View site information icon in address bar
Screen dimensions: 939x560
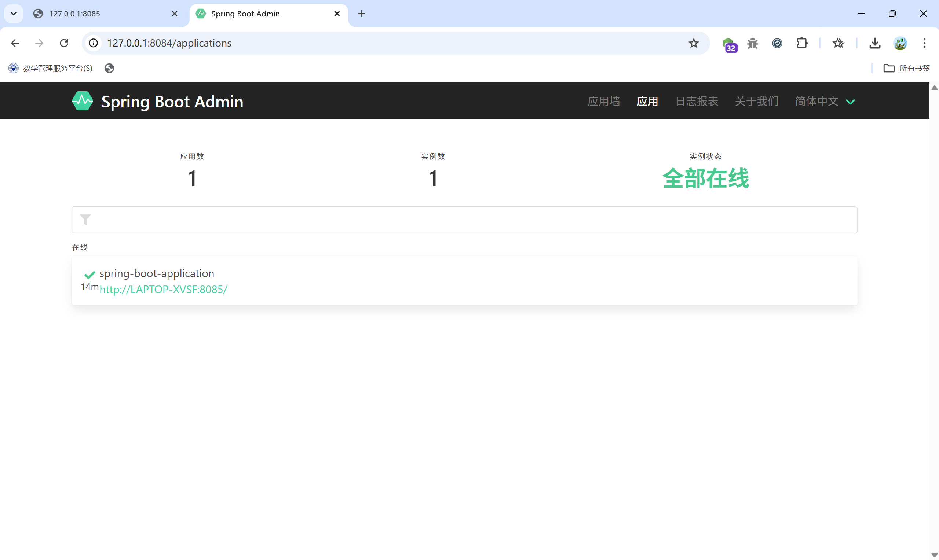[x=93, y=43]
